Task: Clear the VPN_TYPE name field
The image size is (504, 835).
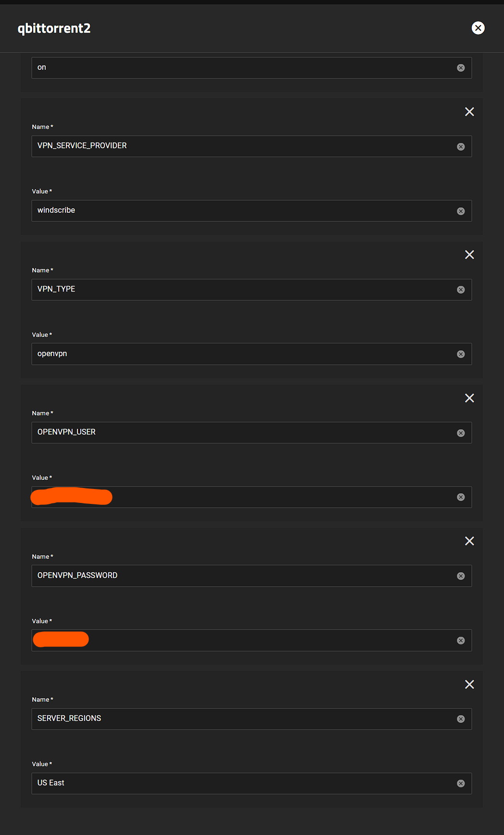Action: [461, 290]
